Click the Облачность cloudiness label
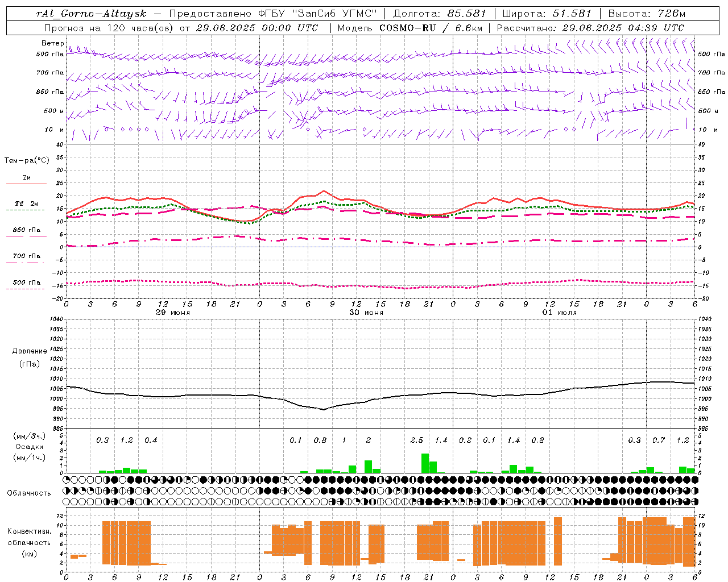 pyautogui.click(x=29, y=493)
